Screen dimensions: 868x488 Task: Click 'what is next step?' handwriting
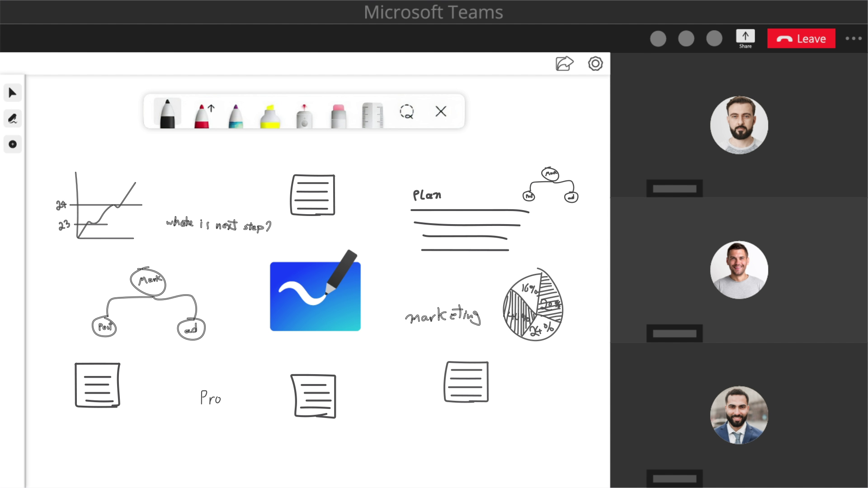(x=219, y=225)
